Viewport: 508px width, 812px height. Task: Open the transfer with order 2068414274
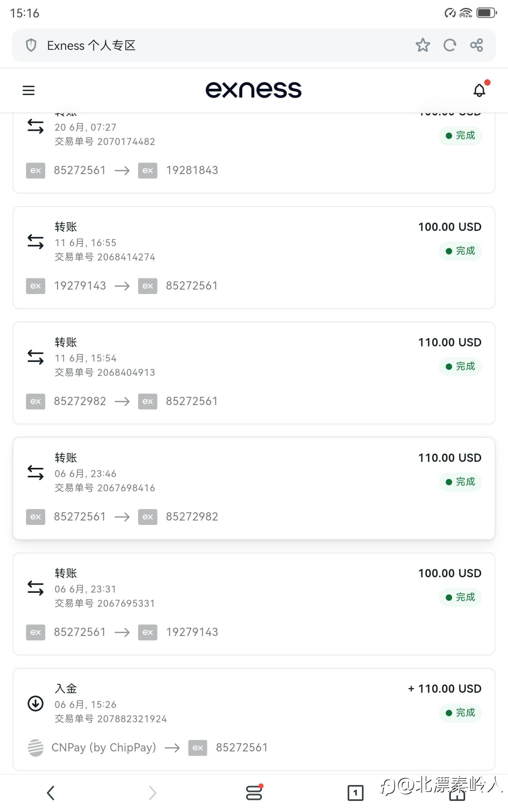pyautogui.click(x=254, y=257)
